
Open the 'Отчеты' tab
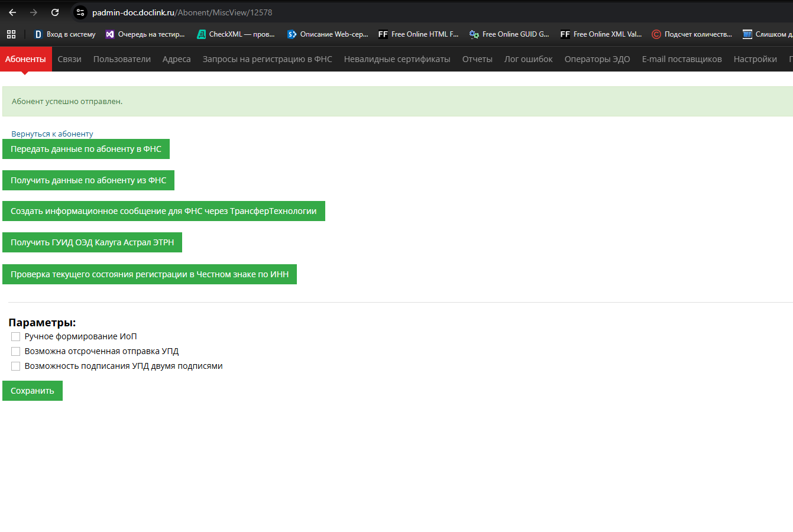[477, 59]
